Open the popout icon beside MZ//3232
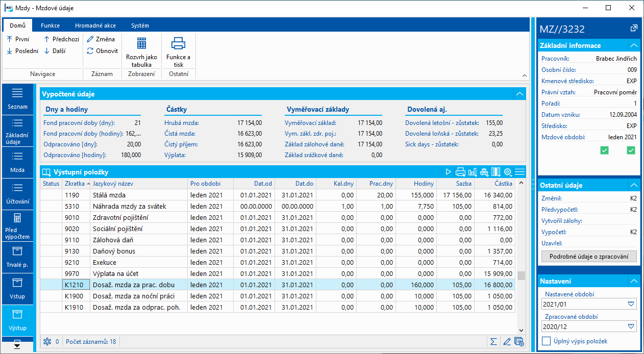This screenshot has height=354, width=644. [x=633, y=29]
